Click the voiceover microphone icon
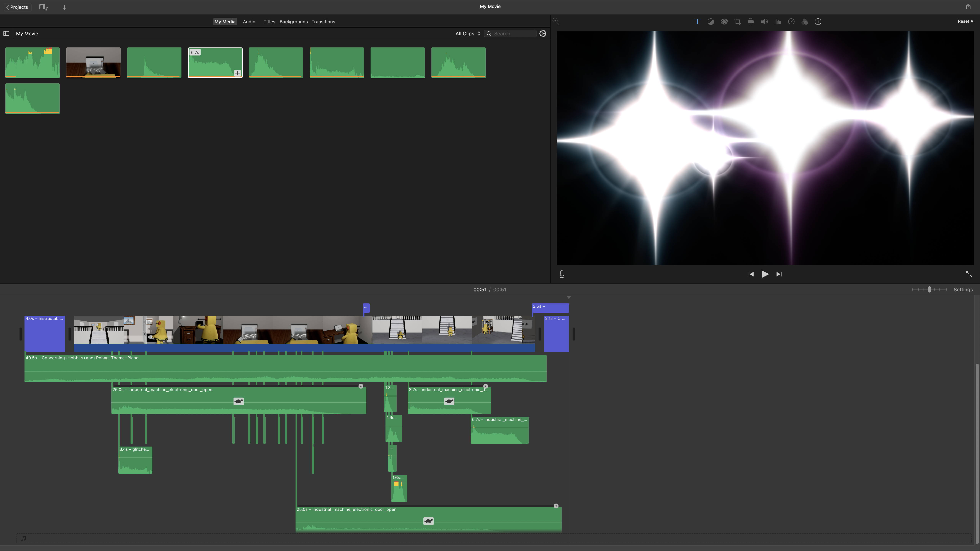Image resolution: width=980 pixels, height=551 pixels. point(562,274)
